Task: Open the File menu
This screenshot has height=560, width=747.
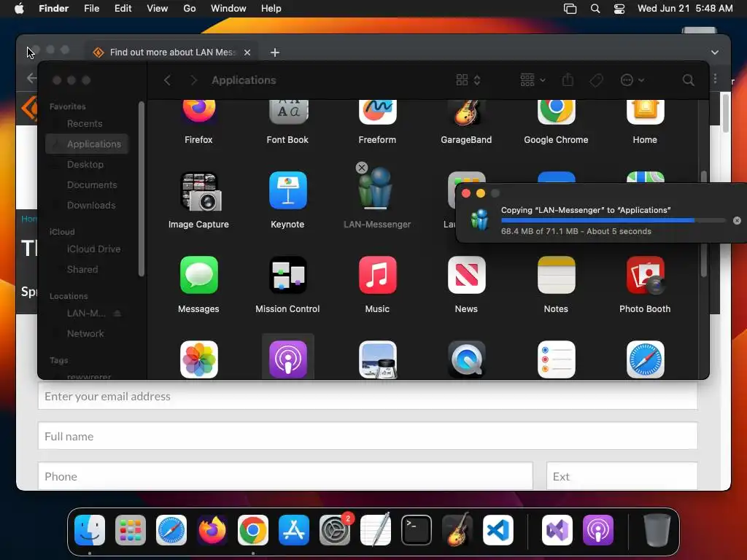Action: coord(91,9)
